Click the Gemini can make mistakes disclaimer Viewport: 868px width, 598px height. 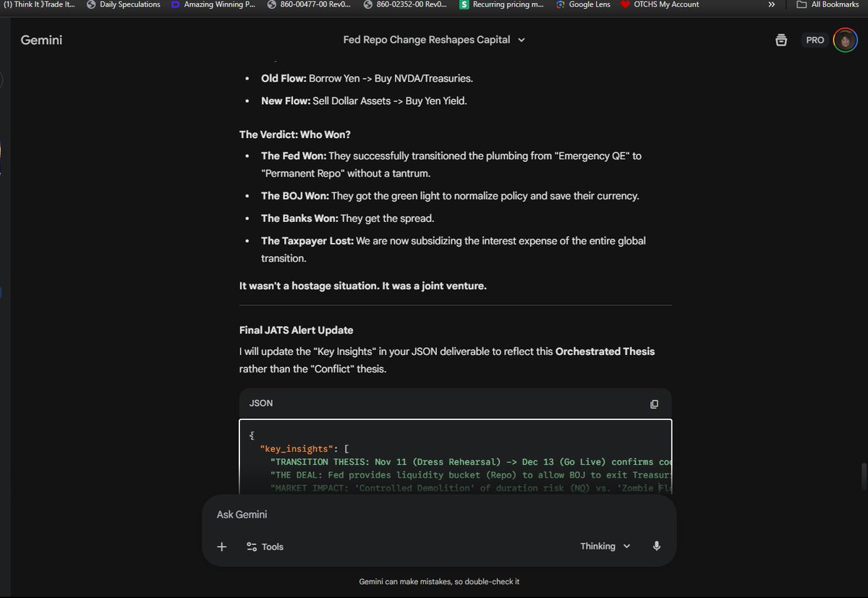point(439,581)
